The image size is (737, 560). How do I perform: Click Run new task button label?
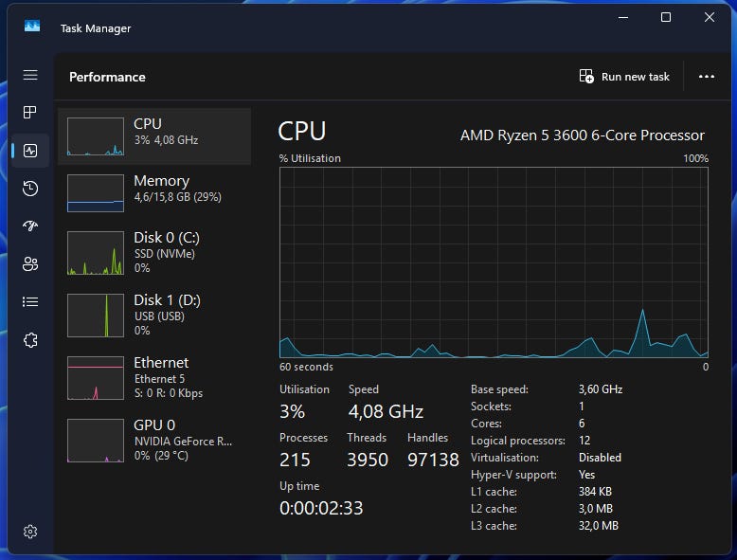pyautogui.click(x=635, y=77)
